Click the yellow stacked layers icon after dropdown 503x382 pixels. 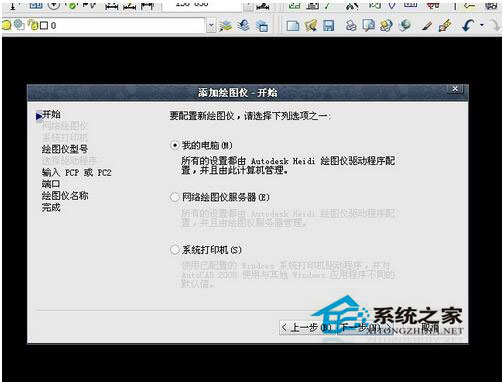tap(226, 26)
